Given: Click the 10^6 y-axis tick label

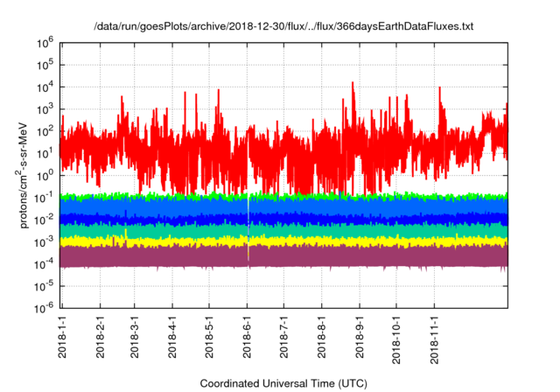Looking at the screenshot, I should point(45,43).
